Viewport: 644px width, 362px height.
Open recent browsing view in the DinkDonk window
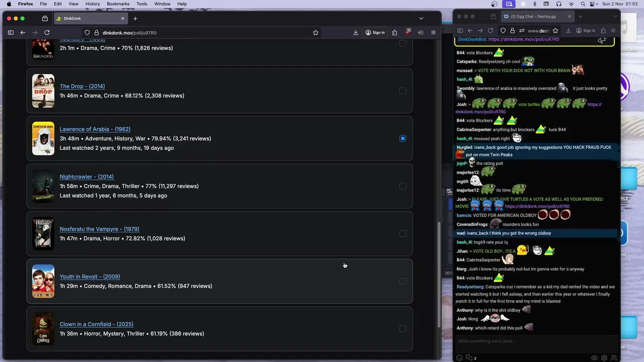45,19
